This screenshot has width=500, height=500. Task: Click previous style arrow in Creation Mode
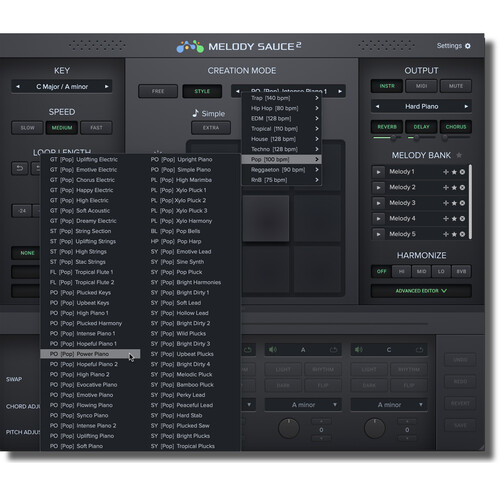237,91
